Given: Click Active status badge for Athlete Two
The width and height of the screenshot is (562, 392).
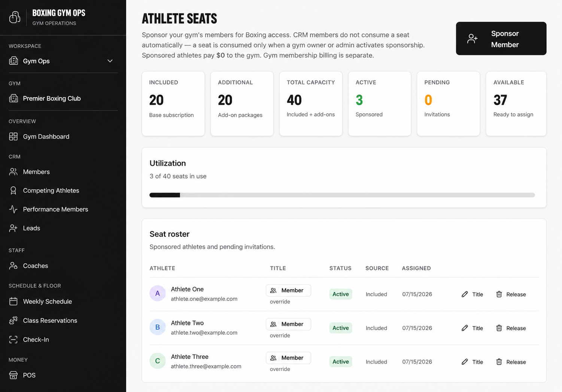Looking at the screenshot, I should click(x=341, y=328).
